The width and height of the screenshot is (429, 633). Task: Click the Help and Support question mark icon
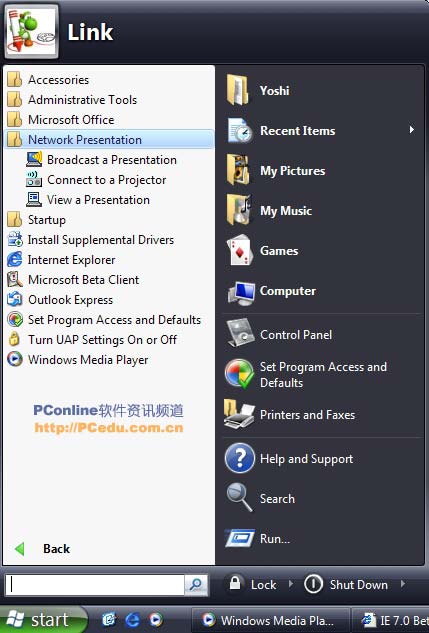pos(240,458)
